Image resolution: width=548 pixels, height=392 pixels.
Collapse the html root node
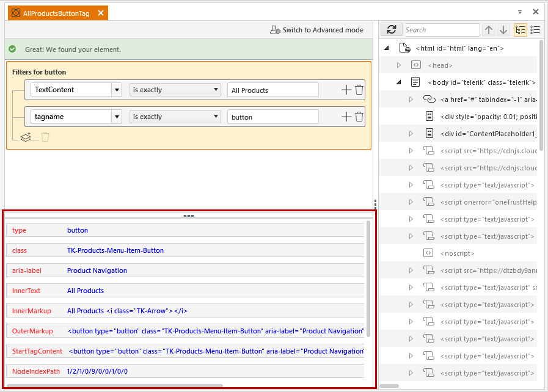click(x=387, y=48)
